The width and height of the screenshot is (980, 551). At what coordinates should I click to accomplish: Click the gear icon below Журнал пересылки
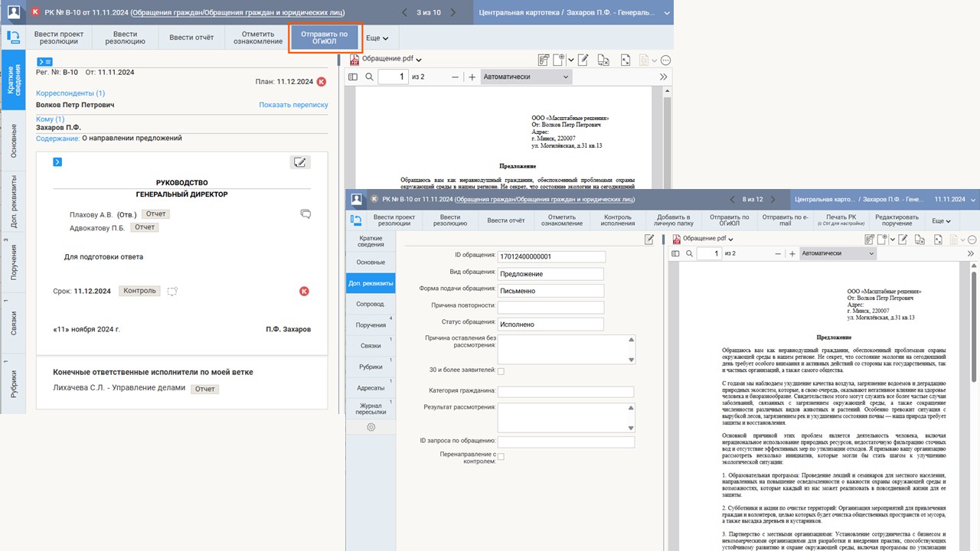371,427
